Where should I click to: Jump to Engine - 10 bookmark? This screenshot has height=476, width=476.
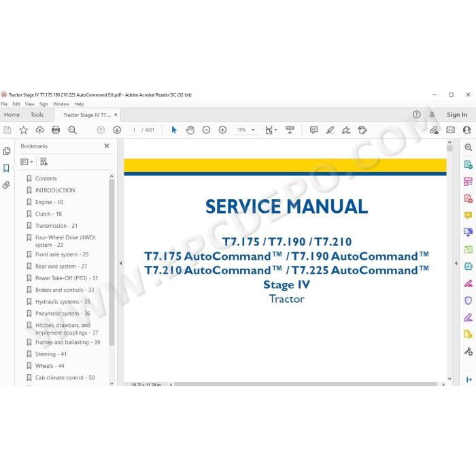click(50, 202)
